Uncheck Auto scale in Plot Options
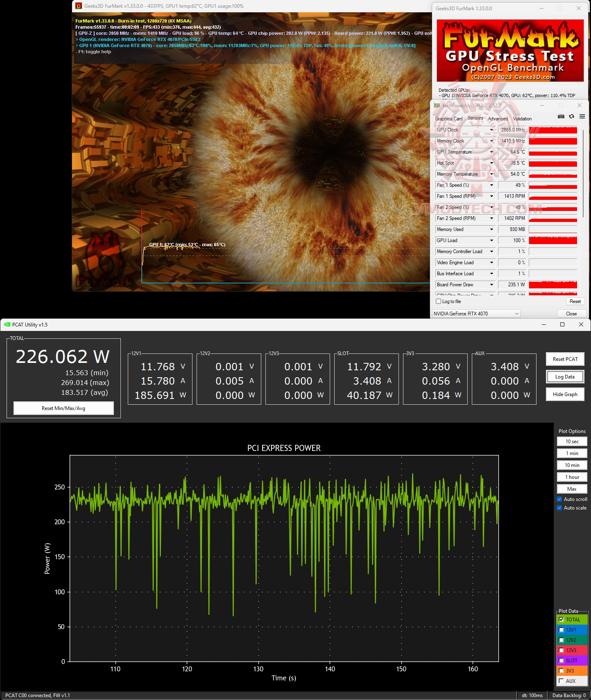The width and height of the screenshot is (591, 700). [x=559, y=508]
